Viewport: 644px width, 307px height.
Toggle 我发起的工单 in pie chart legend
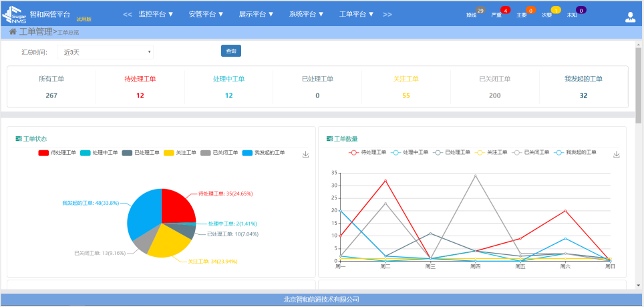pyautogui.click(x=264, y=153)
